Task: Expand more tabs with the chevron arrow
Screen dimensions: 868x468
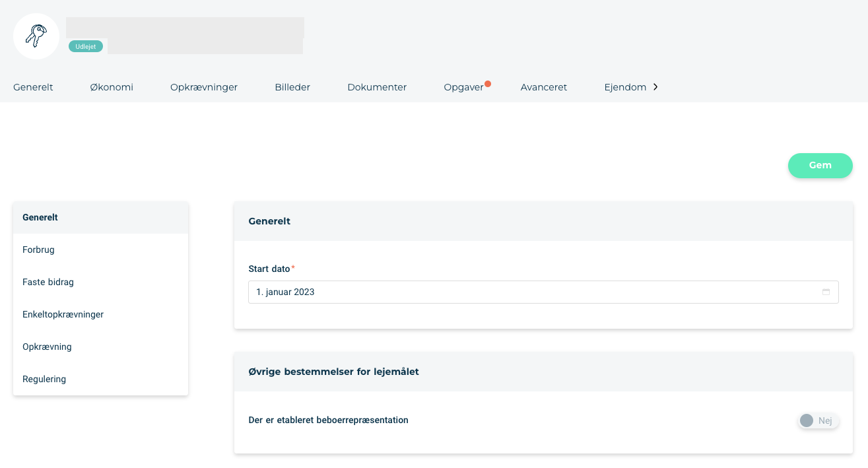Action: pyautogui.click(x=655, y=86)
